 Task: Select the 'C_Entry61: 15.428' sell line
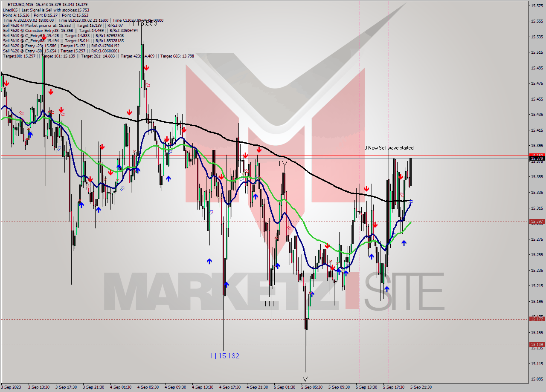click(63, 35)
